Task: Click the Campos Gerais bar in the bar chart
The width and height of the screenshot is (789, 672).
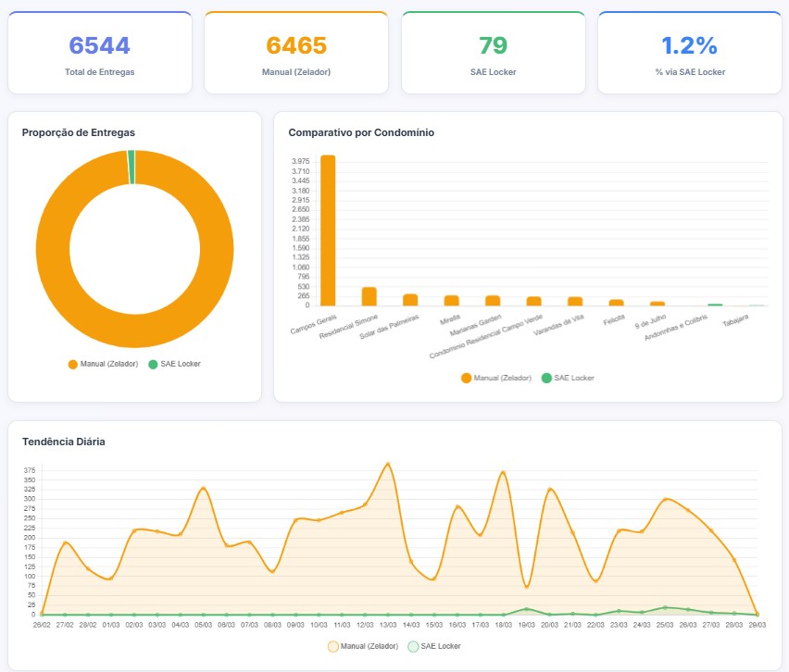Action: point(326,231)
